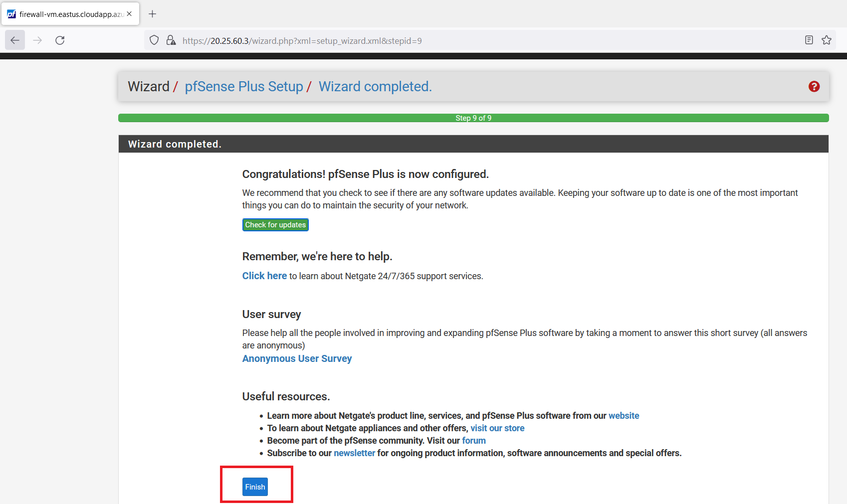Close the firewall-vm browser tab
847x504 pixels.
pos(129,14)
